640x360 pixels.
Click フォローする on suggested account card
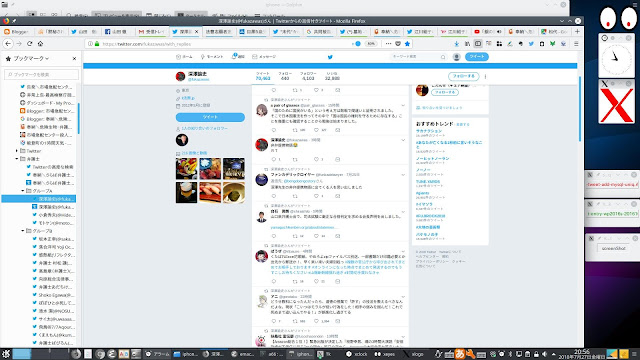[445, 93]
